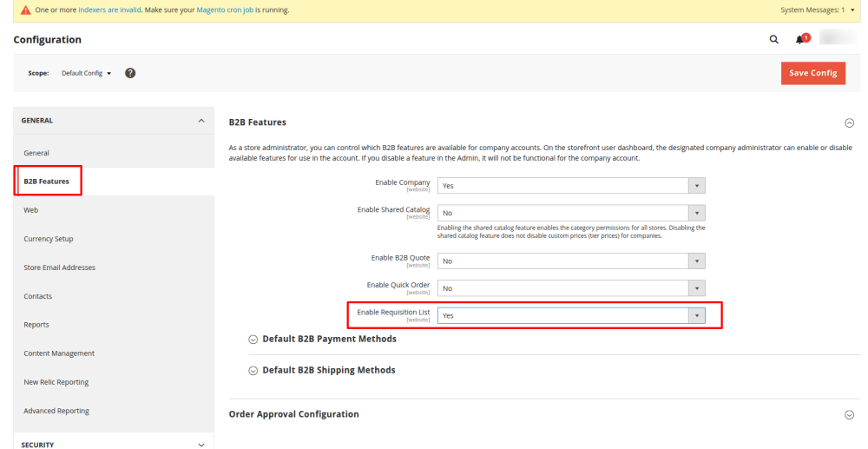868x449 pixels.
Task: Click the Save Config button
Action: click(x=812, y=73)
